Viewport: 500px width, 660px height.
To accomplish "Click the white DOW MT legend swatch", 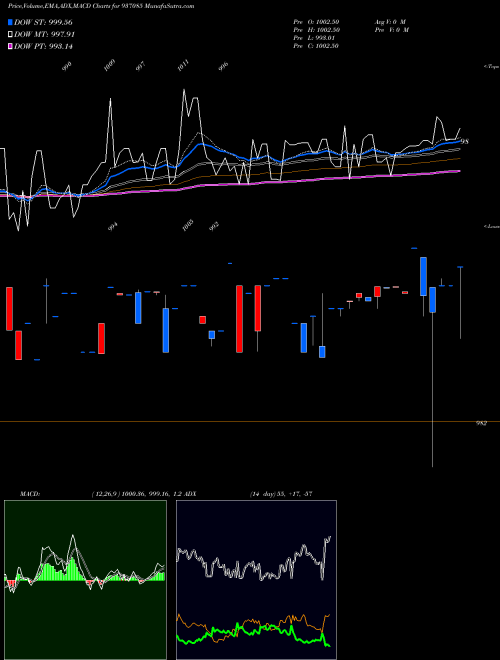I will tap(10, 35).
